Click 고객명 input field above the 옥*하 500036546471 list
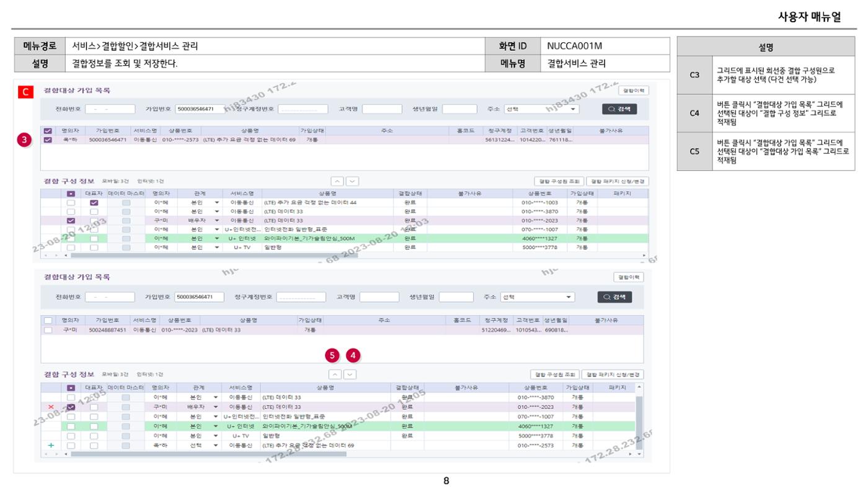This screenshot has width=868, height=489. point(382,109)
